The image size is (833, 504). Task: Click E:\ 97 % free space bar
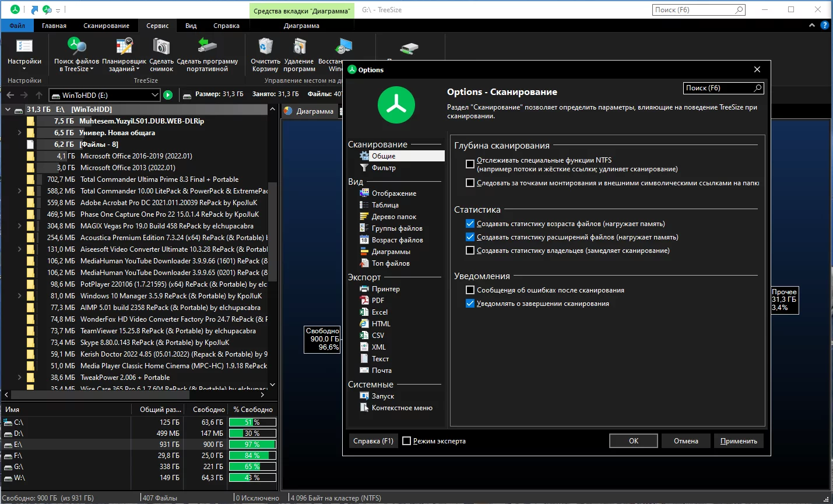252,445
